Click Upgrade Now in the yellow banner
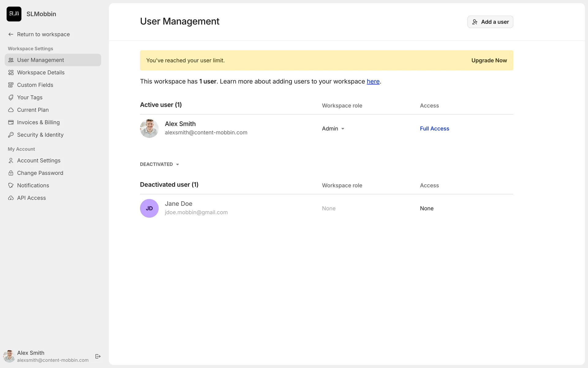588x368 pixels. [x=489, y=60]
